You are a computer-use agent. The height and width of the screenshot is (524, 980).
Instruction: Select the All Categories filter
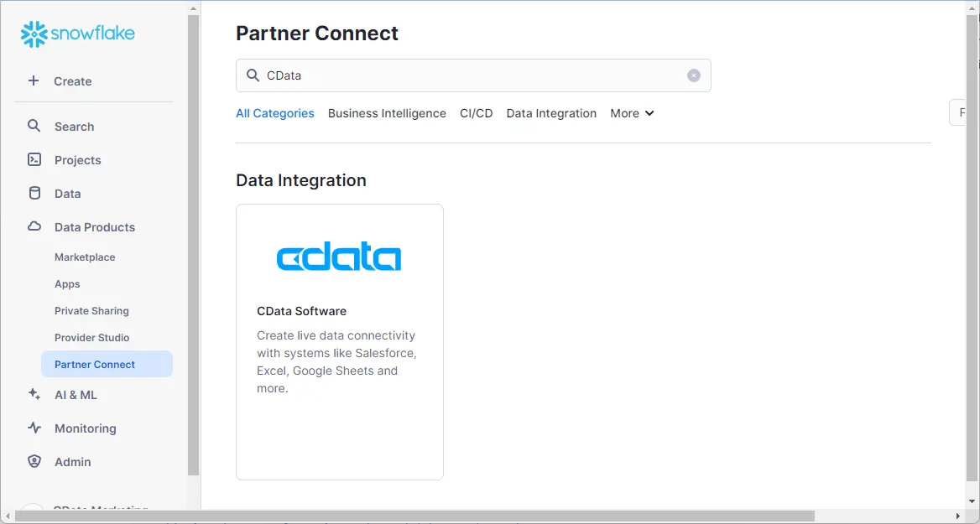point(275,113)
